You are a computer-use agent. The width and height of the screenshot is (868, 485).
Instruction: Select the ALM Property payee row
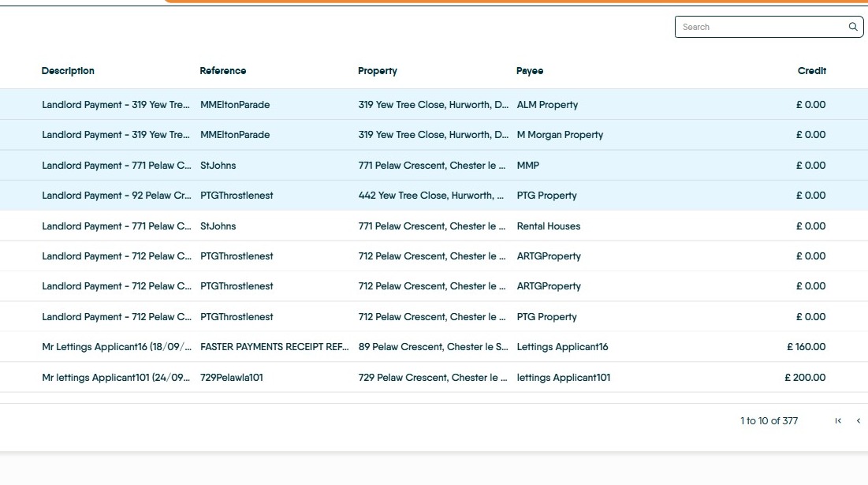(547, 105)
